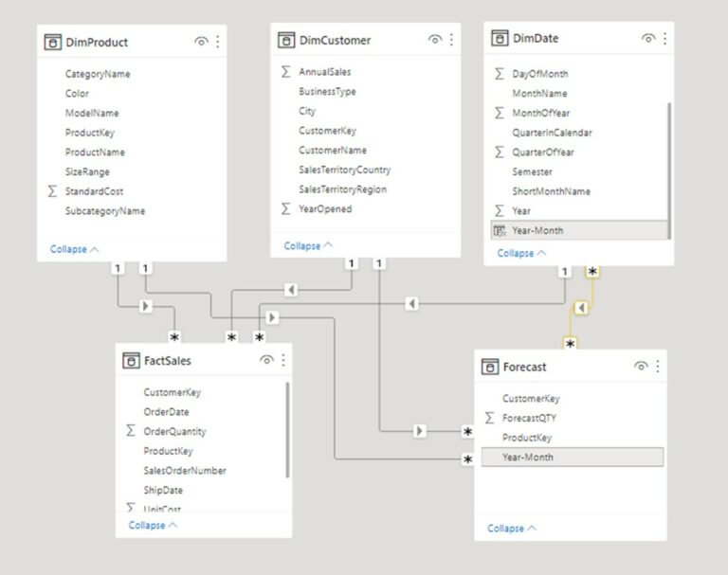Collapse the DimDate table card
The image size is (728, 575).
pos(521,253)
